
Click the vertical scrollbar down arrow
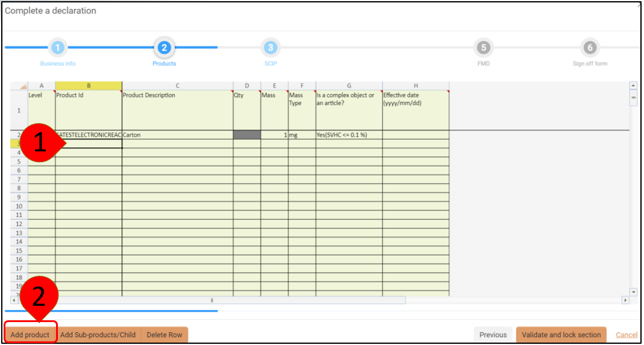[x=633, y=291]
